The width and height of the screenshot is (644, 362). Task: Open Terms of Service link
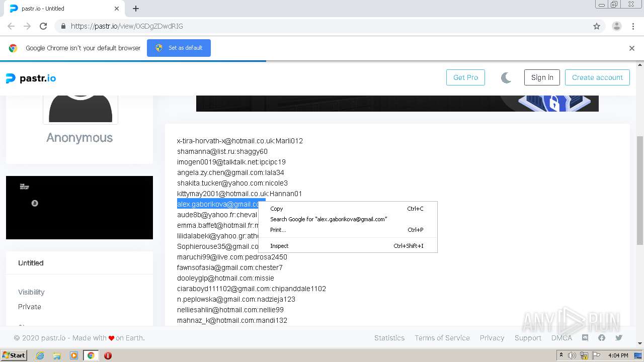pyautogui.click(x=442, y=338)
